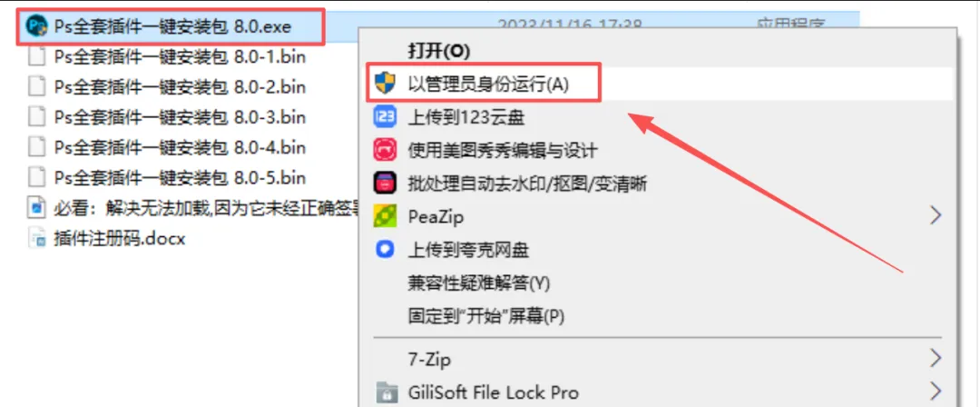Expand GiliSoft File Lock Pro submenu arrow
This screenshot has height=407, width=980.
point(935,392)
